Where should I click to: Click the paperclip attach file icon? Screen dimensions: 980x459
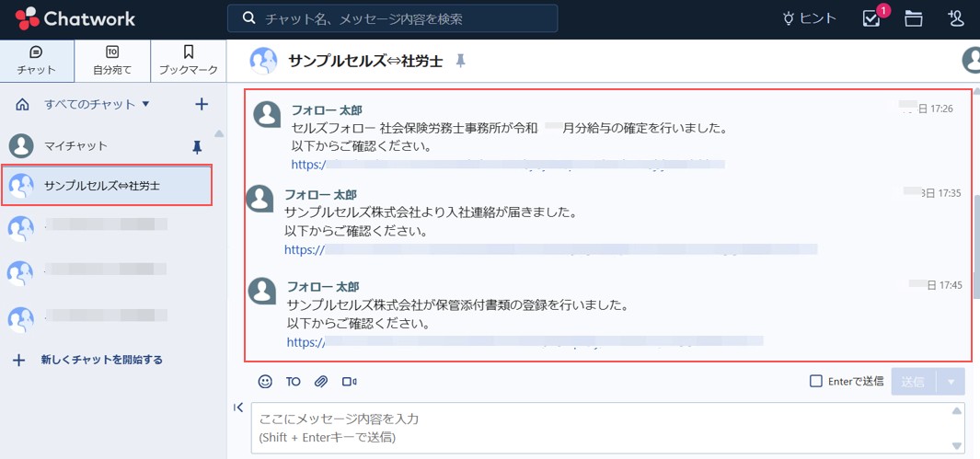point(320,382)
